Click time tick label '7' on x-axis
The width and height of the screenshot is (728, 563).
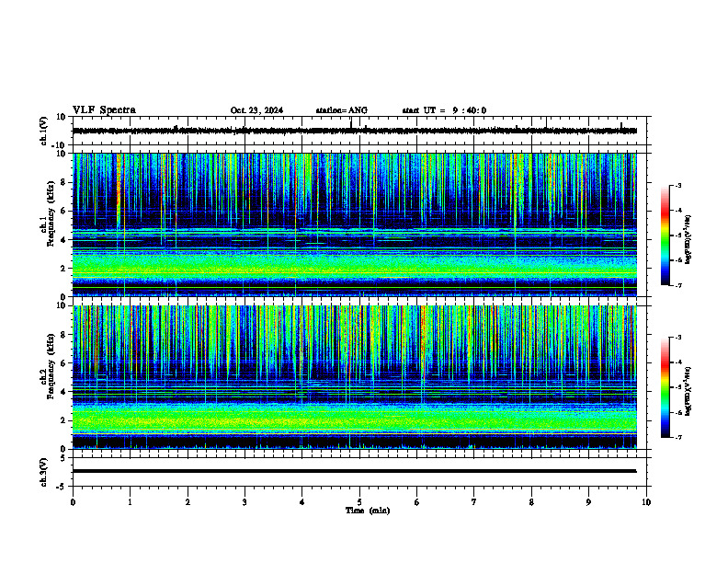point(474,502)
